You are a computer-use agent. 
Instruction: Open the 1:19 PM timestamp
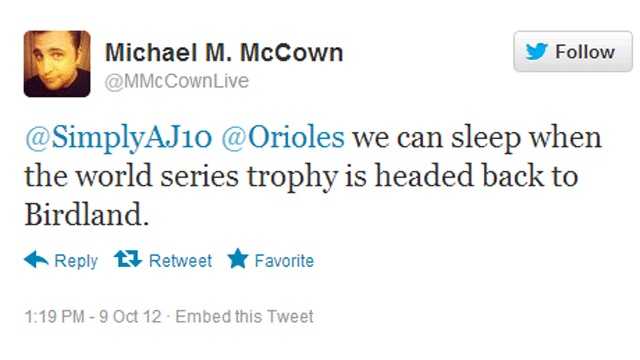[x=55, y=316]
